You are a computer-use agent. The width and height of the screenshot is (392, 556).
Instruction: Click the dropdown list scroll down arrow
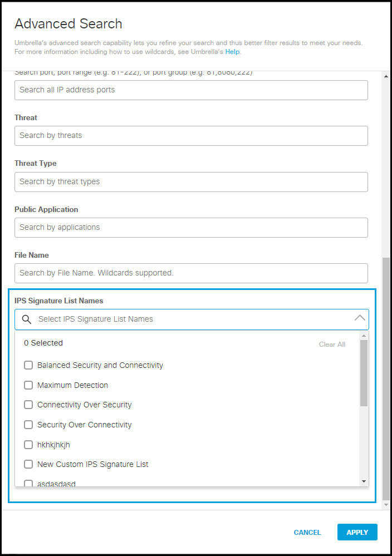point(364,481)
